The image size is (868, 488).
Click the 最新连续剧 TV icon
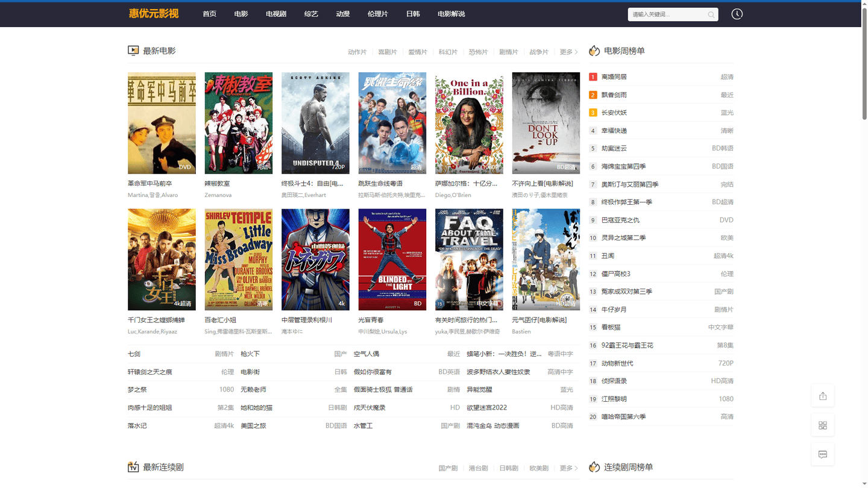[133, 467]
